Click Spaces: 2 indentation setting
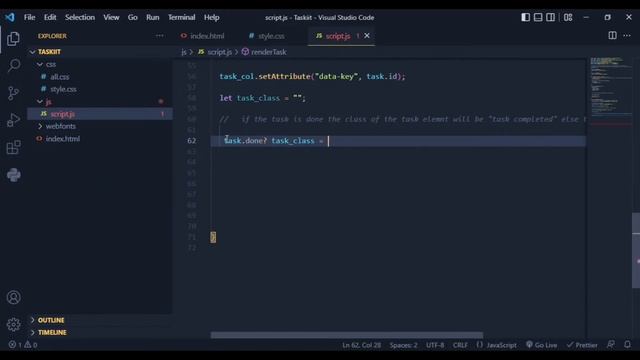 [x=403, y=345]
